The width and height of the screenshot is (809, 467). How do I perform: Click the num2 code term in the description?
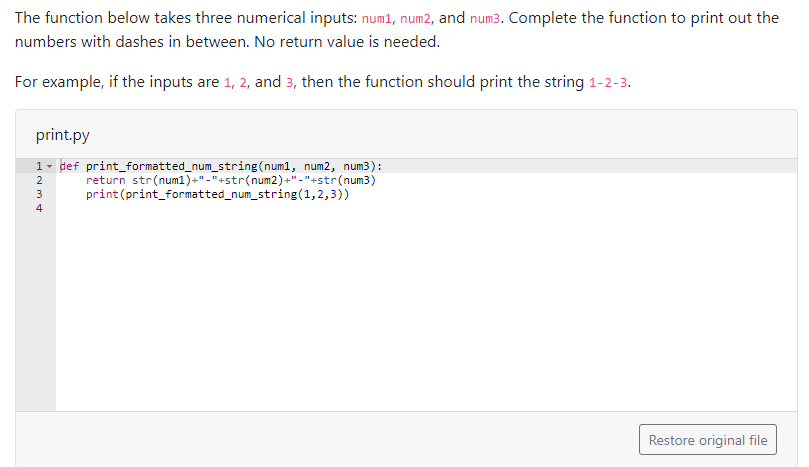415,19
